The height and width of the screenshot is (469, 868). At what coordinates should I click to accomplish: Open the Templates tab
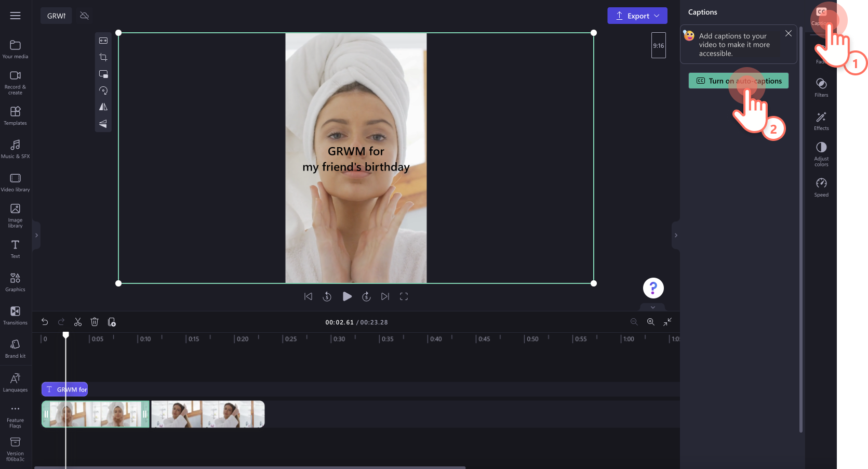tap(16, 116)
